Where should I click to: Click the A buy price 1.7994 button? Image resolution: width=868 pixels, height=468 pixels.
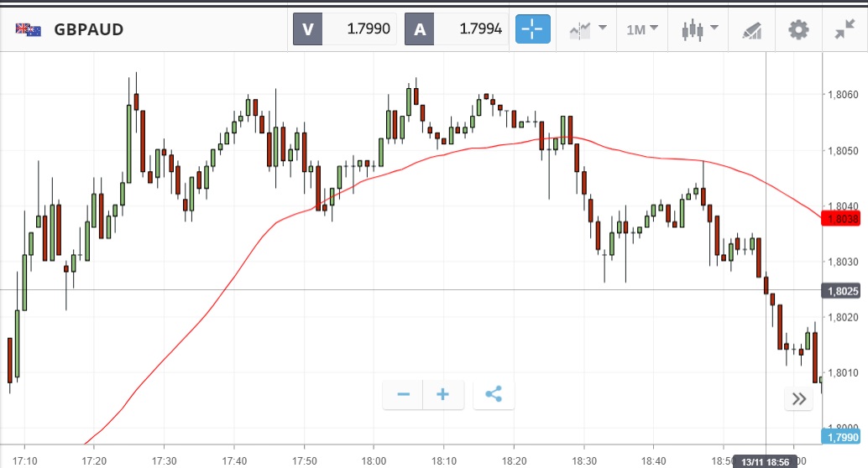(456, 30)
